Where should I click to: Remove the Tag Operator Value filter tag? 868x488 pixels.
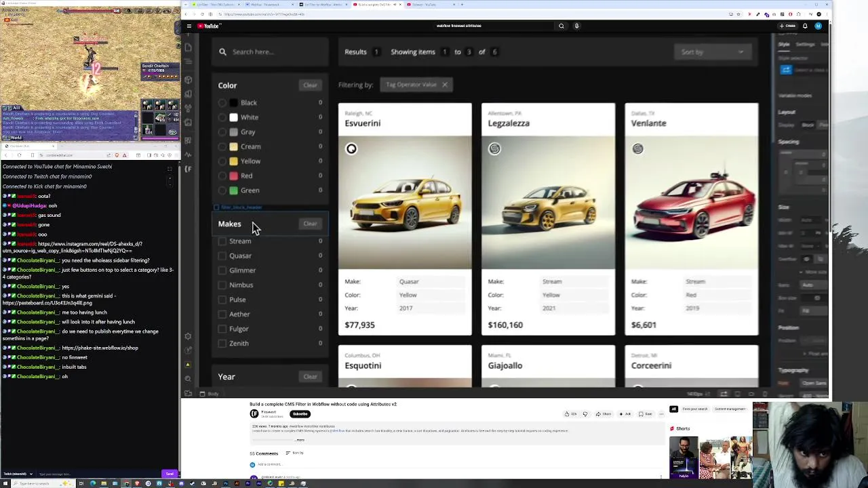(x=444, y=85)
